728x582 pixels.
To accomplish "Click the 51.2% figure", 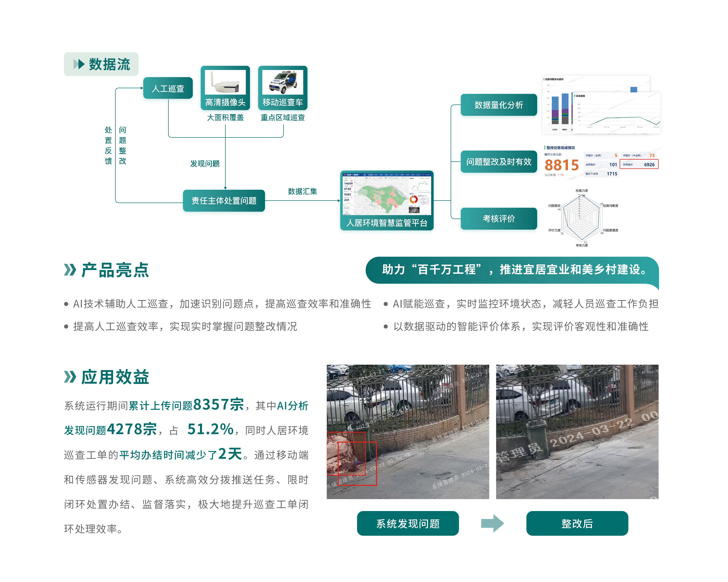I will (210, 429).
